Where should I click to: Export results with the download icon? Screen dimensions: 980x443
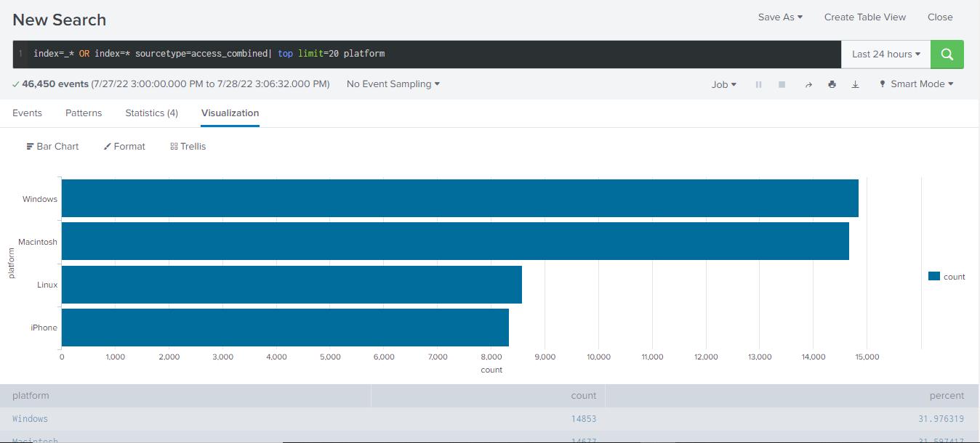(x=855, y=84)
